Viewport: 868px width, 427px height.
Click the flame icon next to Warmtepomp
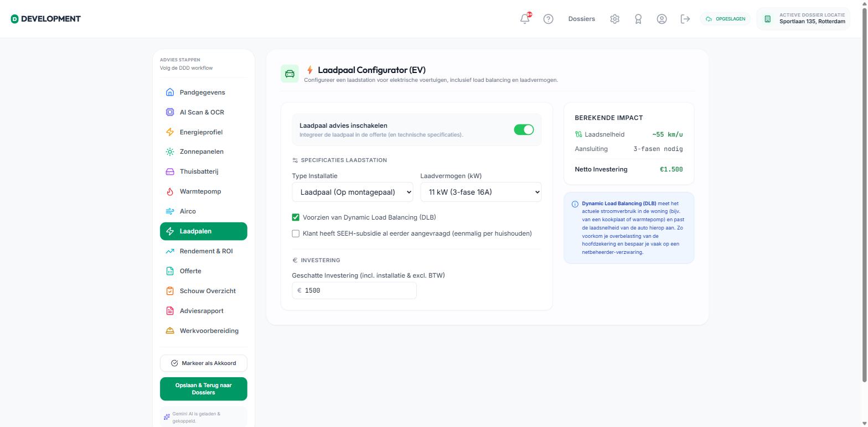(170, 191)
